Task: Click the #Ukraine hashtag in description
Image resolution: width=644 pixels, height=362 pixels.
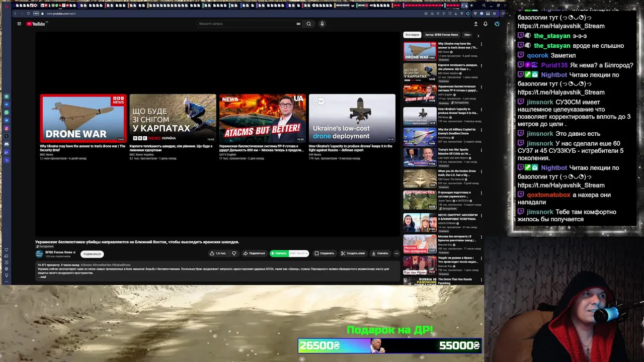Action: (x=86, y=265)
